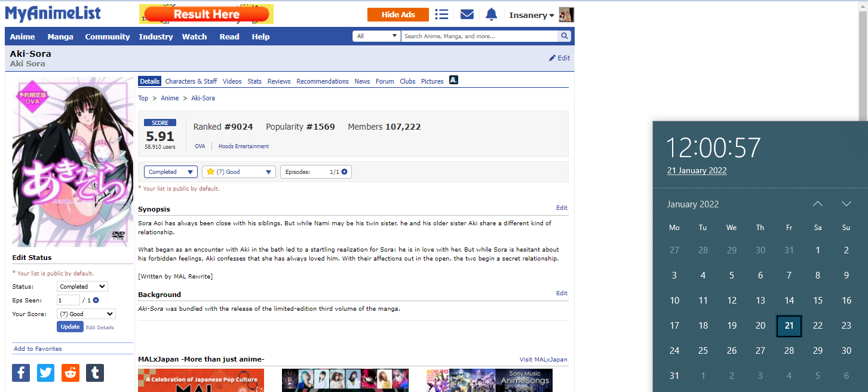The width and height of the screenshot is (868, 392).
Task: Click the Hide Ads button
Action: 398,15
